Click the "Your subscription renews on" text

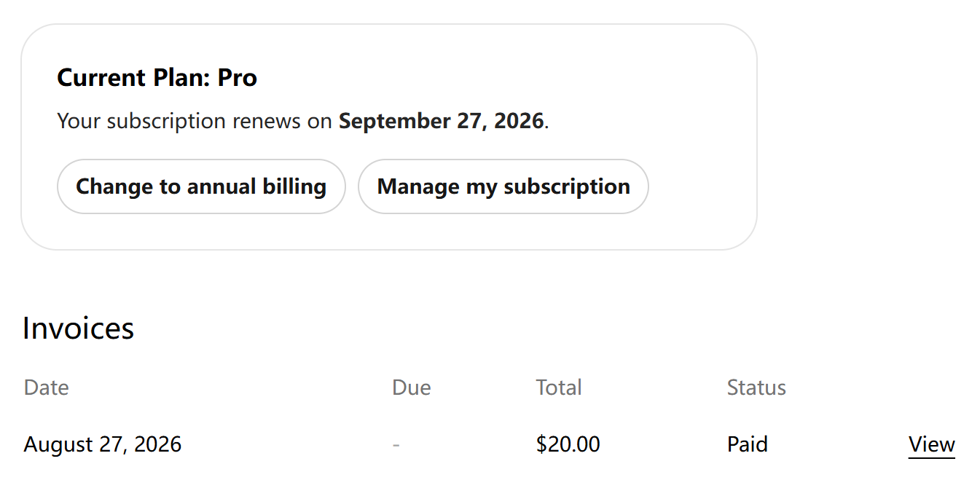tap(195, 121)
